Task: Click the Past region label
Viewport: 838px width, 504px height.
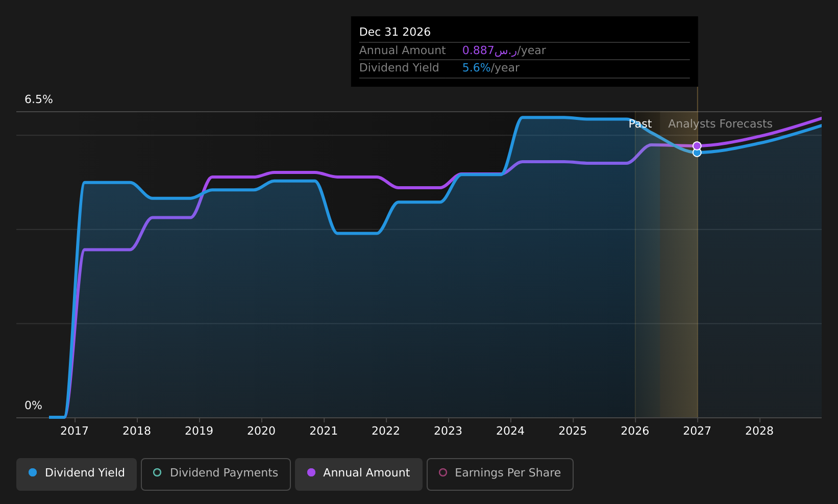Action: [x=640, y=124]
